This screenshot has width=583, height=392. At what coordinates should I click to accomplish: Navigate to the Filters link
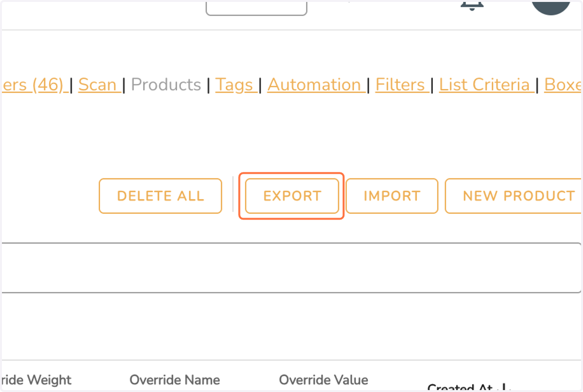coord(402,85)
